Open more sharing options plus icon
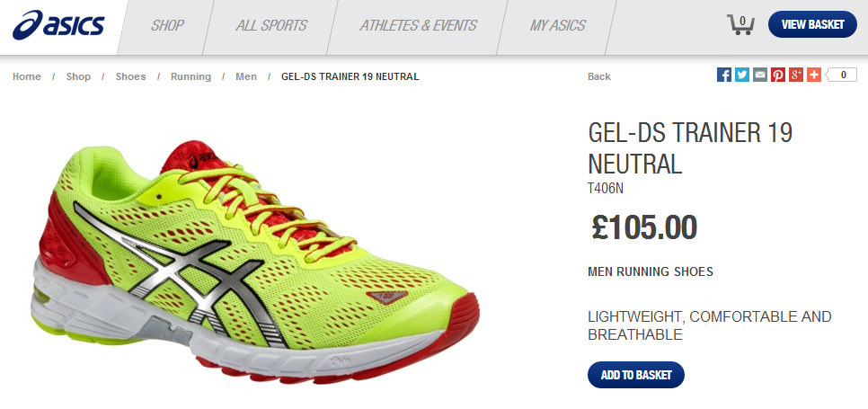Viewport: 868px width, 409px height. [x=814, y=75]
